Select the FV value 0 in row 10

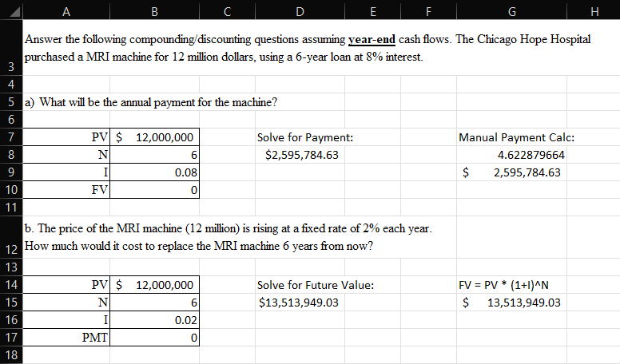pos(155,190)
